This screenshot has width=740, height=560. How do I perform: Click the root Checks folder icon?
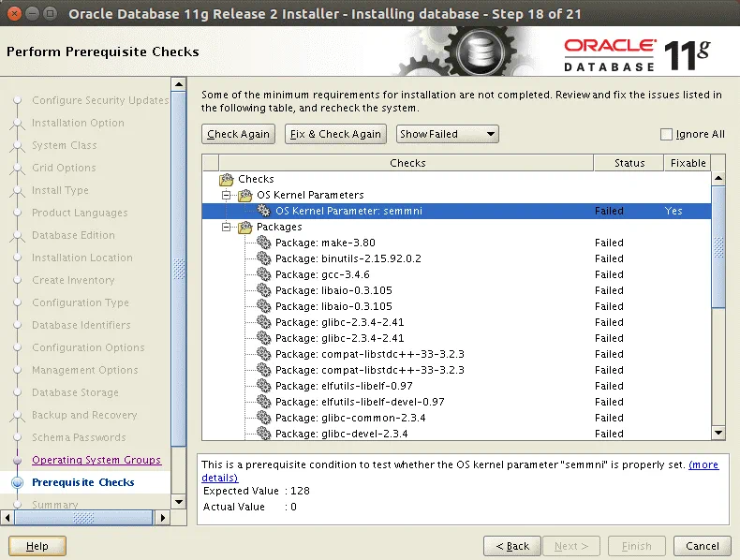226,179
